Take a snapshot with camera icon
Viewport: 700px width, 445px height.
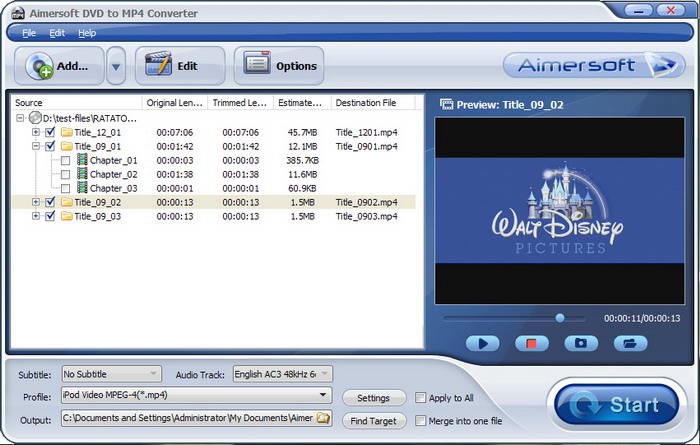pos(581,343)
